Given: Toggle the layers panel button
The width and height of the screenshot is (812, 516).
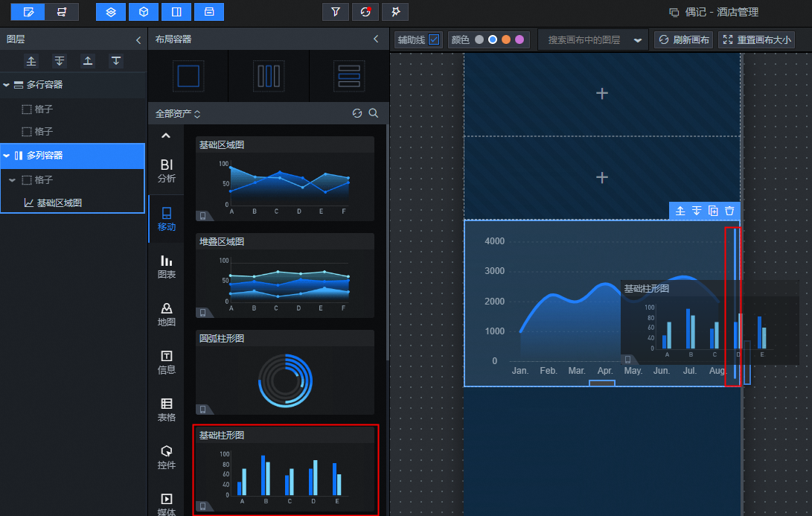Looking at the screenshot, I should pos(111,12).
